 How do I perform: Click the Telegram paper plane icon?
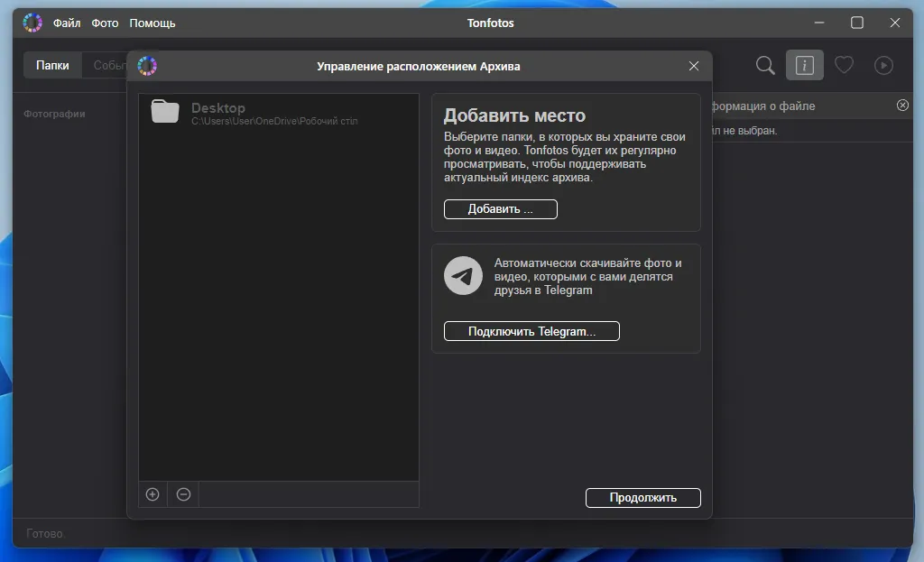pyautogui.click(x=464, y=275)
